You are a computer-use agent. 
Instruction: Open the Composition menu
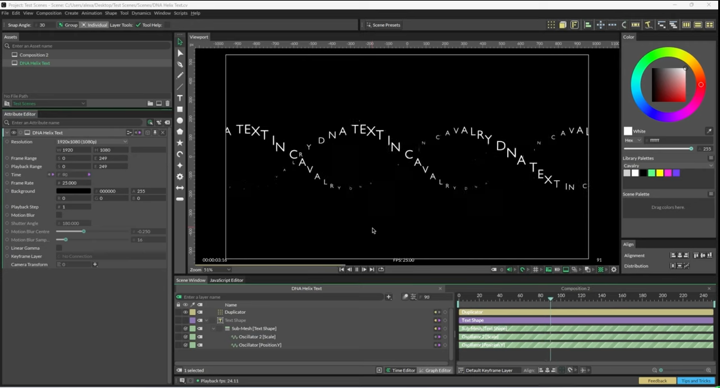[49, 13]
